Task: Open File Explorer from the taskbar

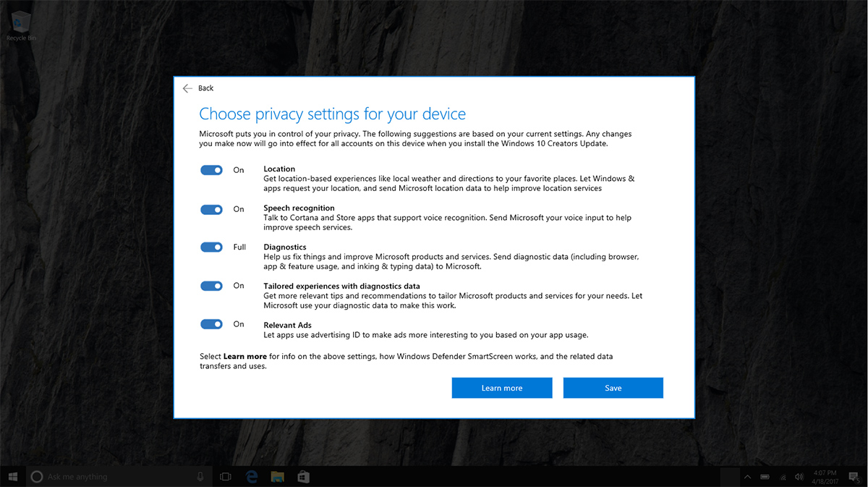Action: (x=277, y=477)
